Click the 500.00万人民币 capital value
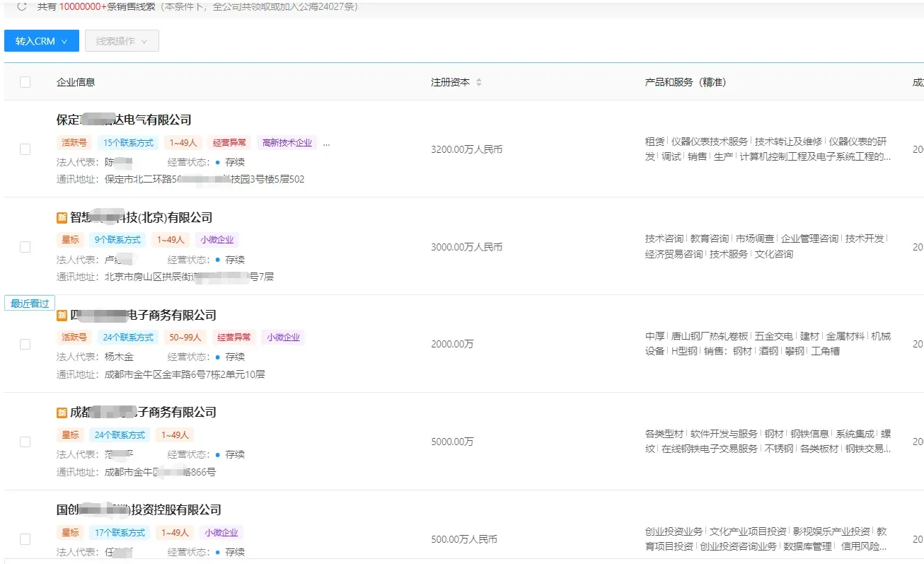 click(x=464, y=539)
